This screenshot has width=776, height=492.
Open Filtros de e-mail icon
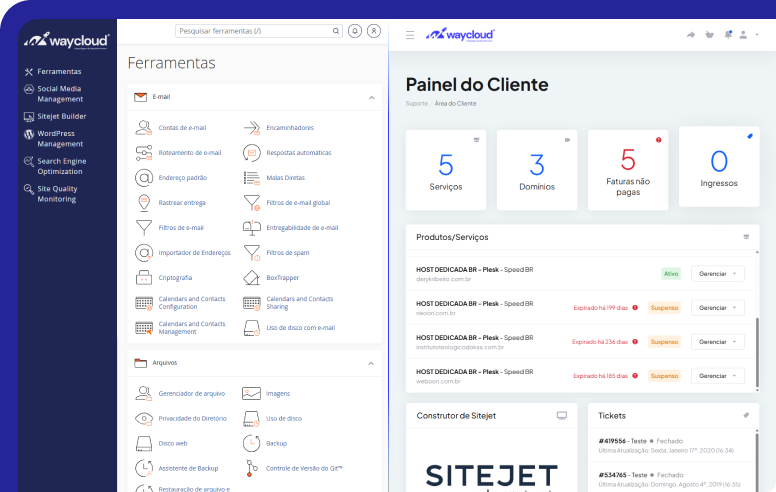[144, 228]
